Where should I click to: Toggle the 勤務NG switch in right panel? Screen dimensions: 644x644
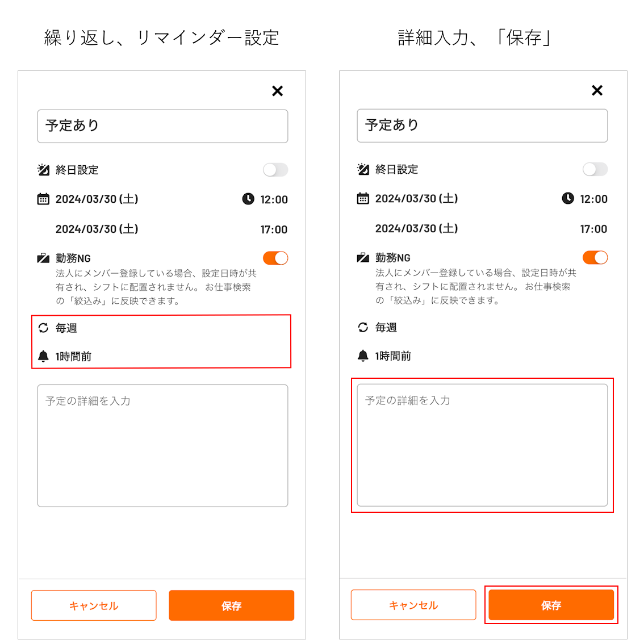pyautogui.click(x=595, y=257)
